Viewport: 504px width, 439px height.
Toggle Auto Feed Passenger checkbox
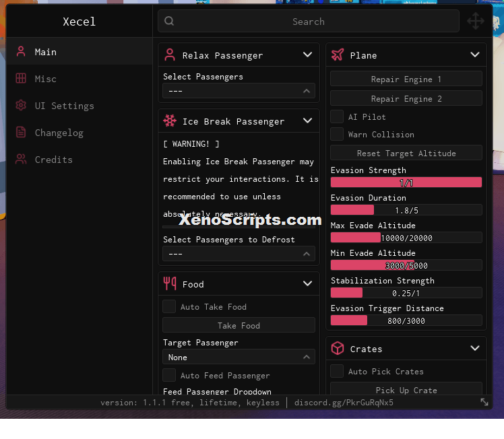[x=169, y=376]
